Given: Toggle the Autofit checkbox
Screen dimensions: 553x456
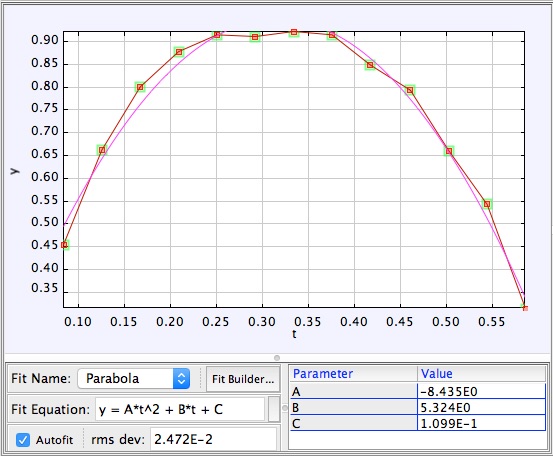Looking at the screenshot, I should [23, 440].
